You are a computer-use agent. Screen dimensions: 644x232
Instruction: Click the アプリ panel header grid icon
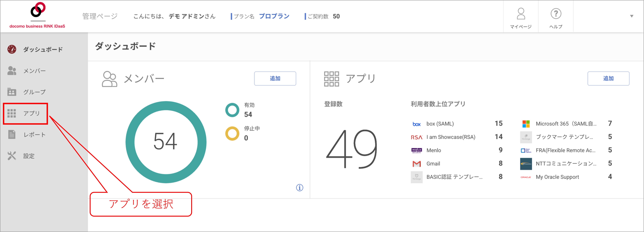tap(332, 79)
